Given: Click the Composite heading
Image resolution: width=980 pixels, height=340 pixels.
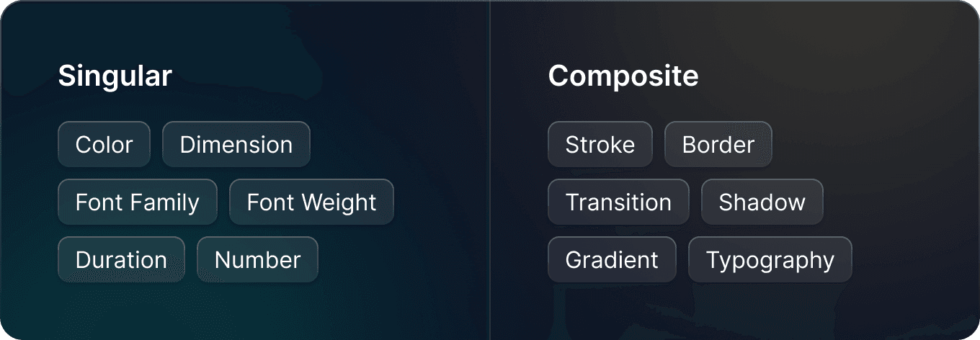Looking at the screenshot, I should (x=623, y=76).
